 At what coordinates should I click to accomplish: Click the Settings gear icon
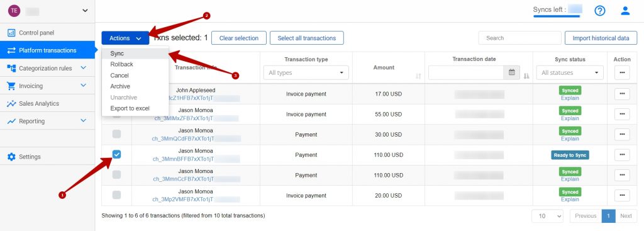click(x=11, y=157)
